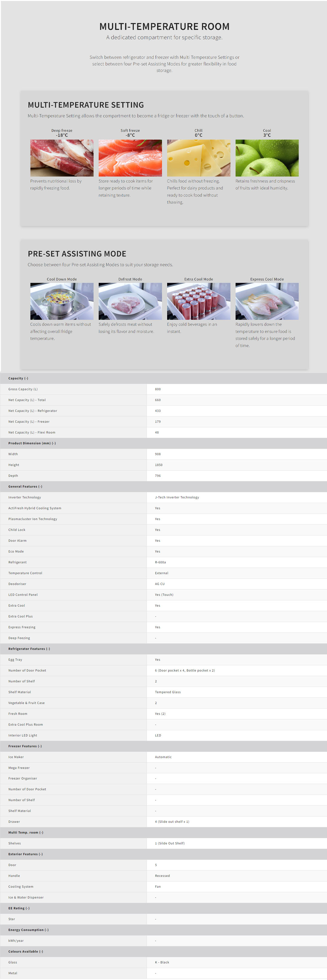327x980 pixels.
Task: Click the Express Cool Mode fish image
Action: click(267, 301)
